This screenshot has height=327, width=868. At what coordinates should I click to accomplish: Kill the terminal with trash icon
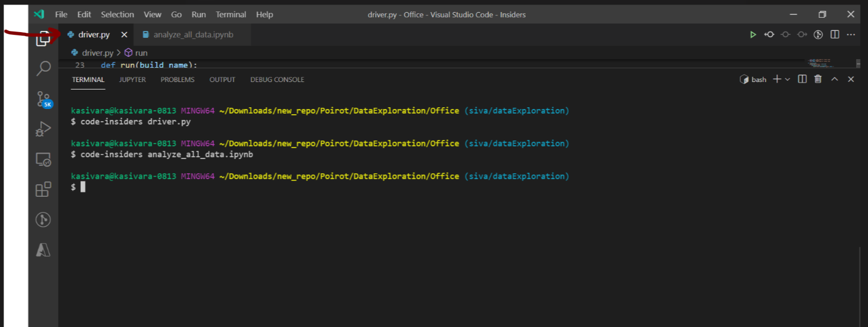click(x=818, y=79)
